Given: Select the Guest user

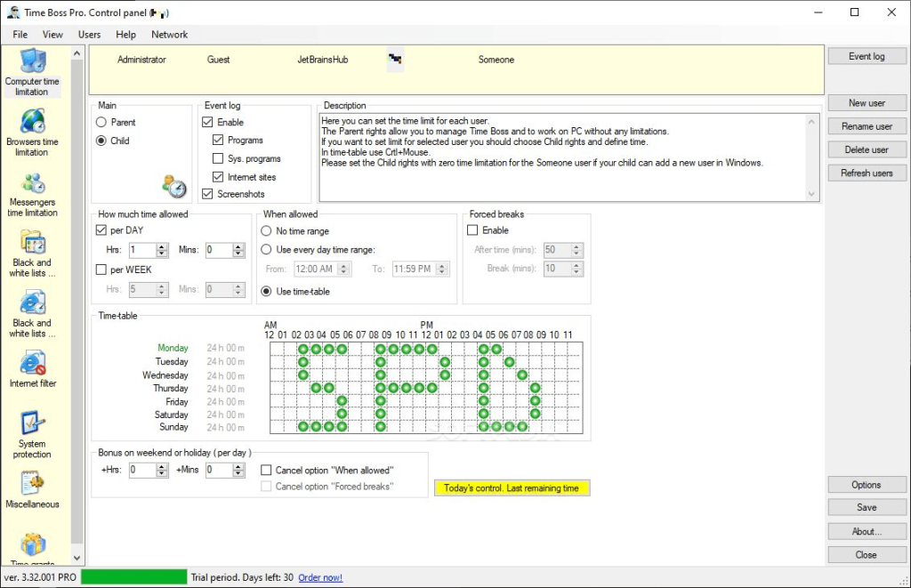Looking at the screenshot, I should [x=219, y=60].
